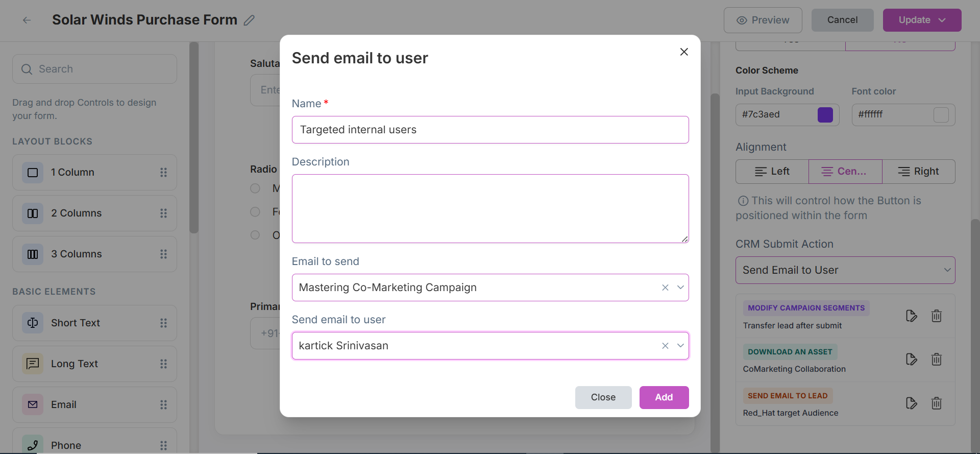Viewport: 980px width, 454px height.
Task: Close the Send email to user dialog
Action: [x=684, y=52]
